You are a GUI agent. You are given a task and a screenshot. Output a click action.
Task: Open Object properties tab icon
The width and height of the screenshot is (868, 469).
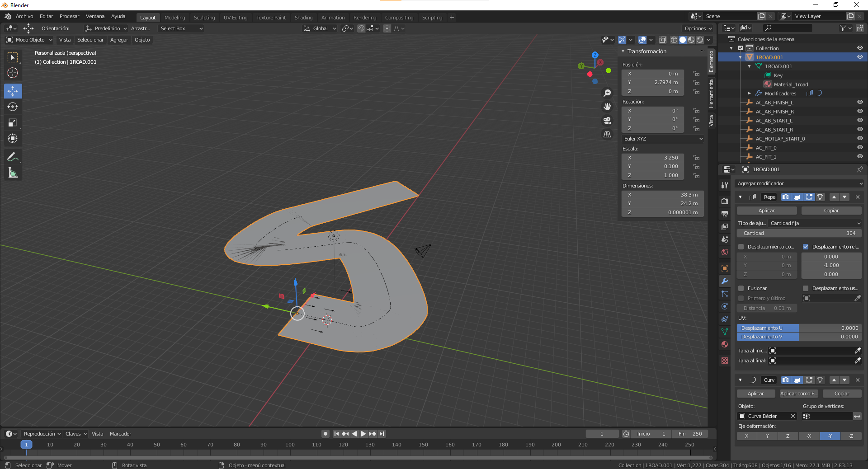point(725,268)
